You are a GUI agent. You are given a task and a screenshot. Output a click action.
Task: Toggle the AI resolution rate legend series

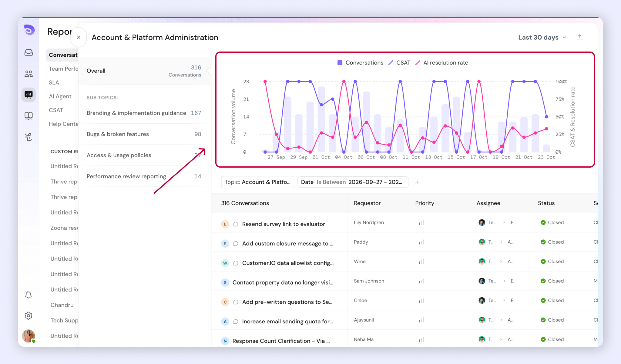(441, 63)
